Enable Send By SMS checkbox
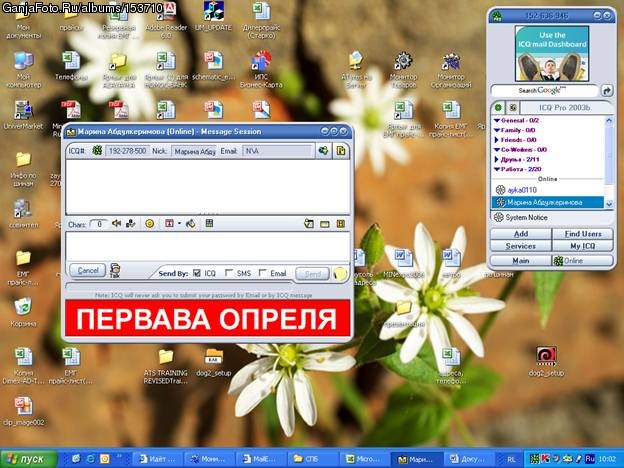 (228, 273)
